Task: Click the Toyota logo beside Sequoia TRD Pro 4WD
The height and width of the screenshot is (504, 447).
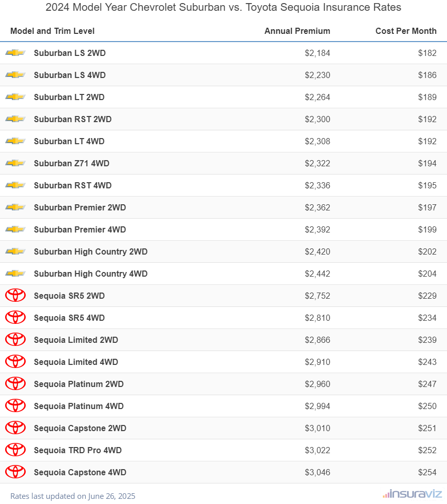Action: (15, 450)
